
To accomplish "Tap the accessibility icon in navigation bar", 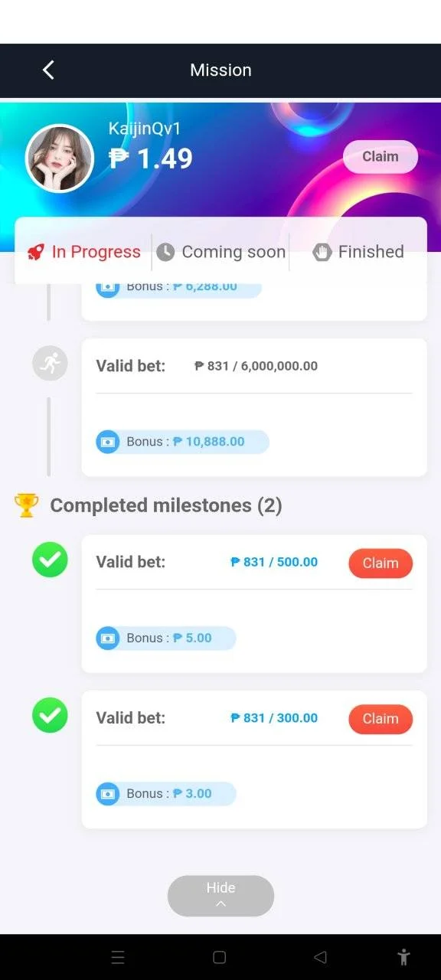I will (x=403, y=957).
